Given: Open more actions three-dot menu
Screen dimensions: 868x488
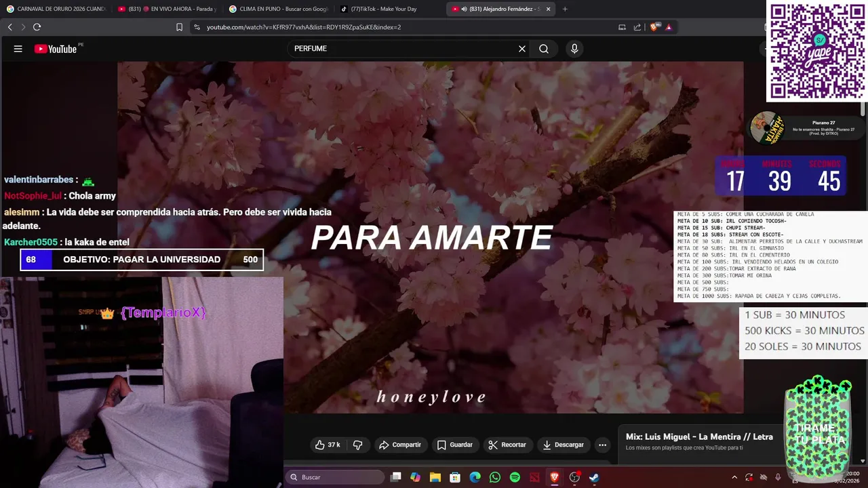Looking at the screenshot, I should point(602,445).
